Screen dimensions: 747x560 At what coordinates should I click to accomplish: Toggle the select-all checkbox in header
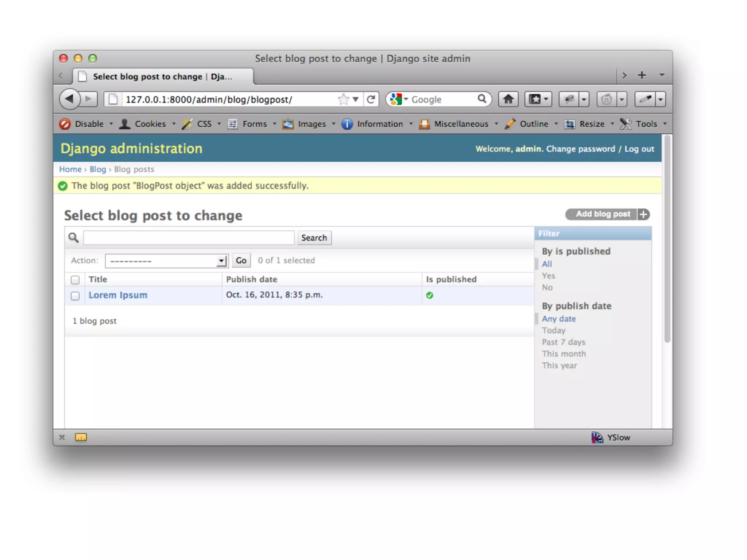pyautogui.click(x=75, y=280)
